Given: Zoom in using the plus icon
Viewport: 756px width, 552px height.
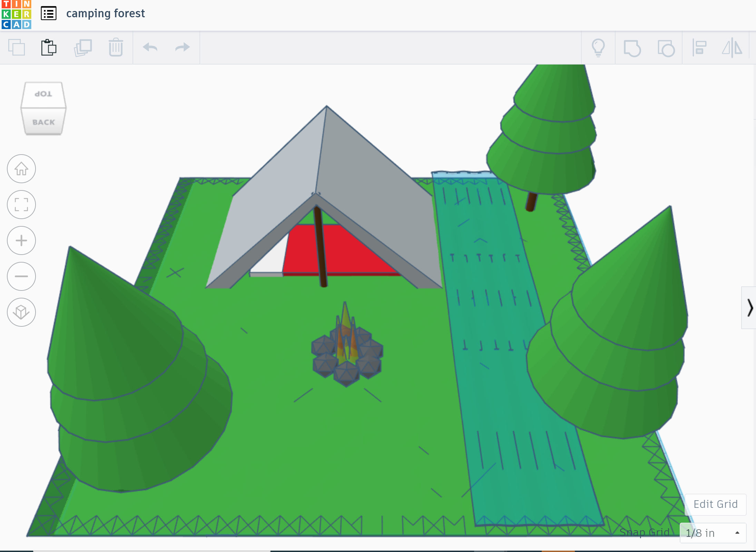Looking at the screenshot, I should (x=21, y=240).
